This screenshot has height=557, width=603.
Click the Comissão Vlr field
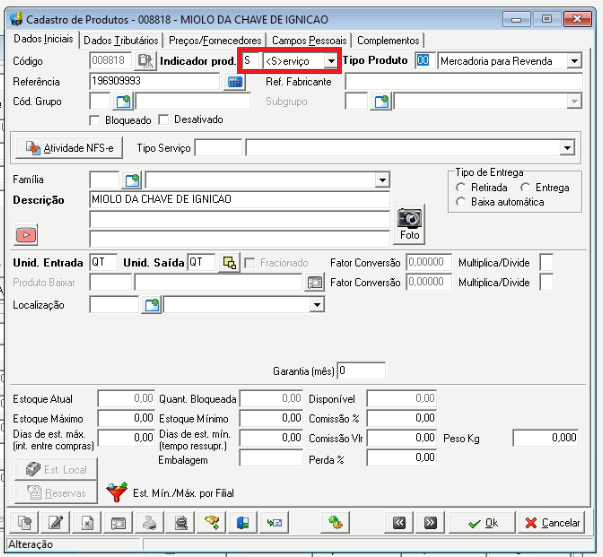coord(401,438)
